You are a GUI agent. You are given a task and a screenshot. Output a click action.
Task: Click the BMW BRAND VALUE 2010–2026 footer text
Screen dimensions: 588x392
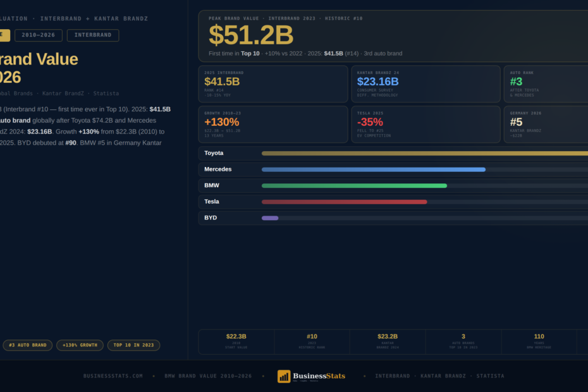point(208,376)
